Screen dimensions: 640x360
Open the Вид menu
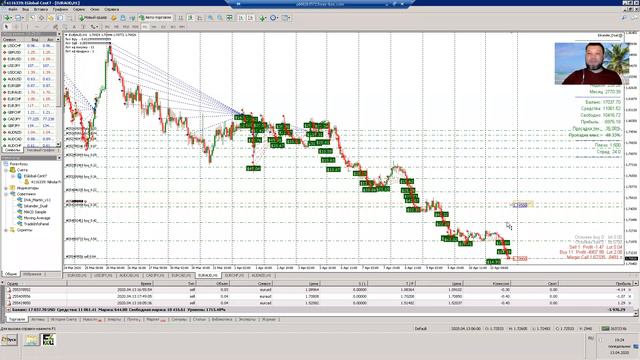[x=25, y=9]
